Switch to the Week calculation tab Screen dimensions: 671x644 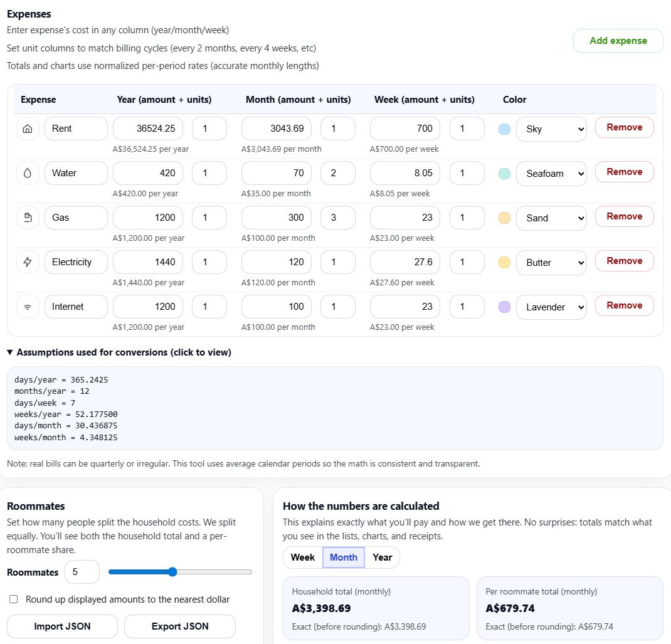point(303,557)
